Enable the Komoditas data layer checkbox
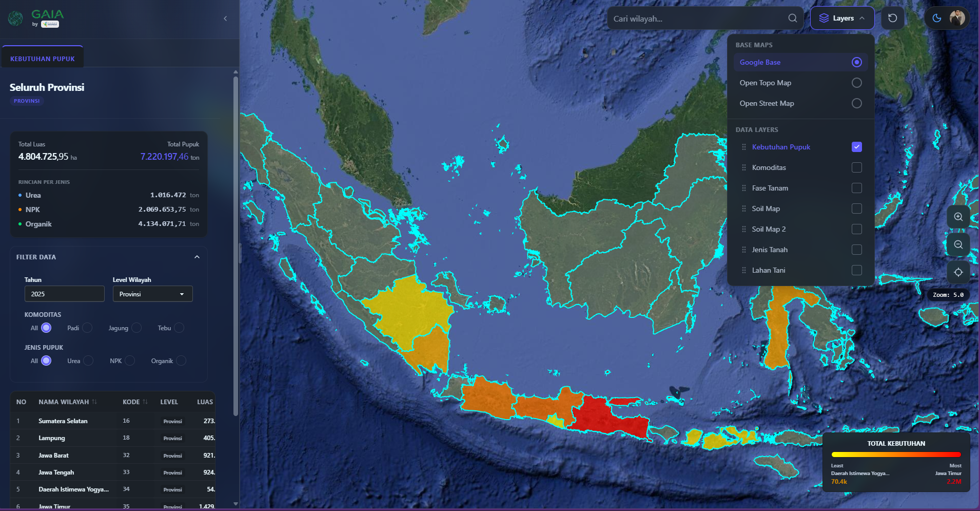 [856, 167]
